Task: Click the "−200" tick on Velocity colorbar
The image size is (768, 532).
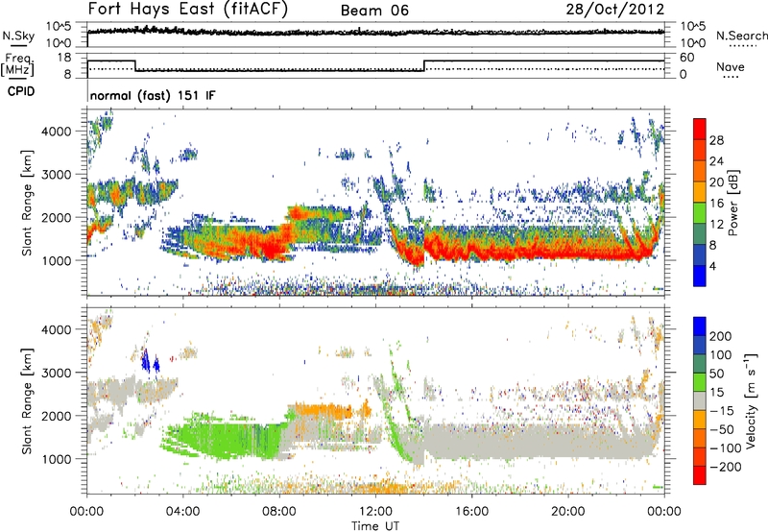Action: (x=725, y=468)
